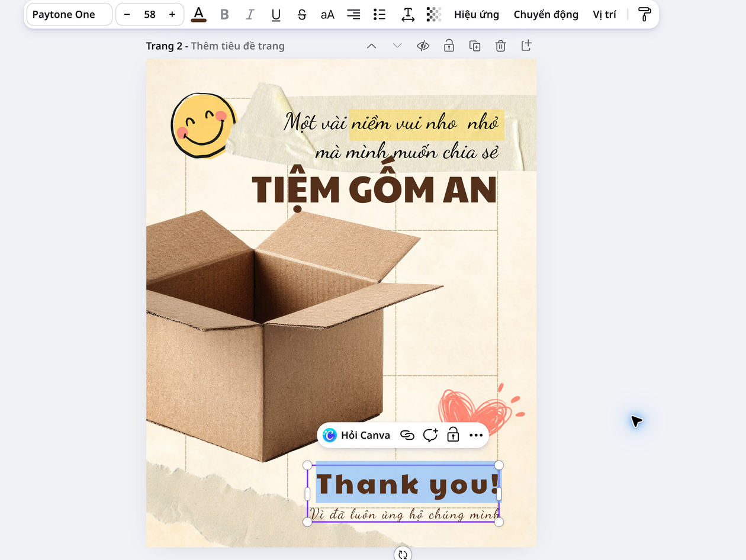Screen dimensions: 746x560
Task: Open the text color picker
Action: pos(199,14)
